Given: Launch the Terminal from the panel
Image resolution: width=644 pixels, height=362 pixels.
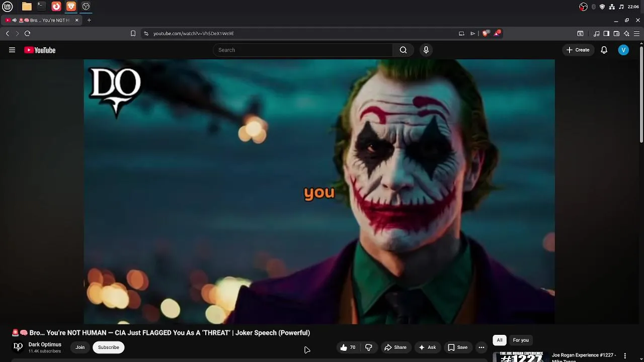Looking at the screenshot, I should coord(41,7).
